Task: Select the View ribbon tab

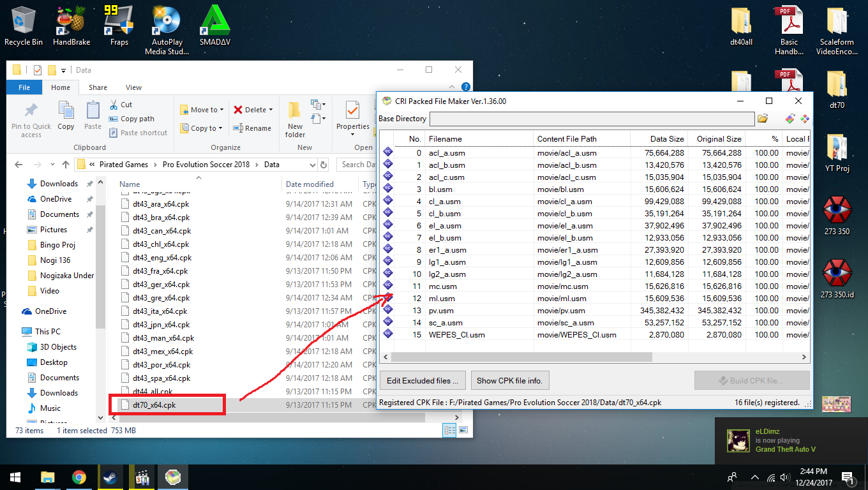Action: click(x=133, y=87)
